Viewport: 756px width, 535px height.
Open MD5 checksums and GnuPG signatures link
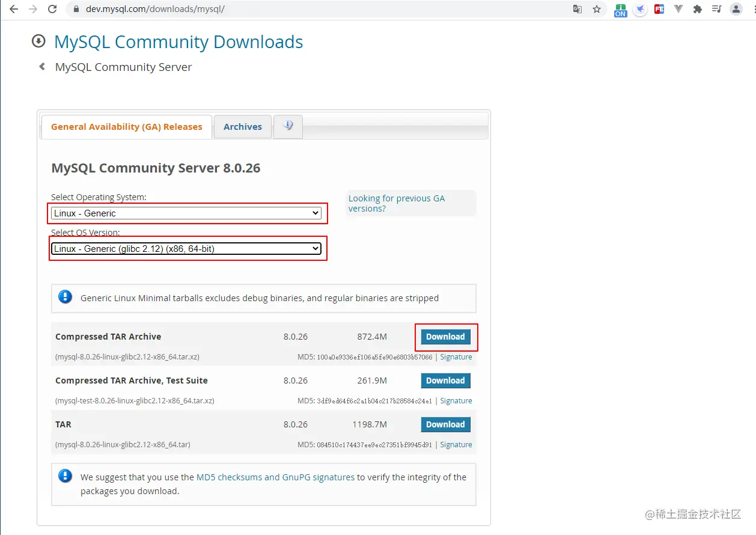click(275, 477)
